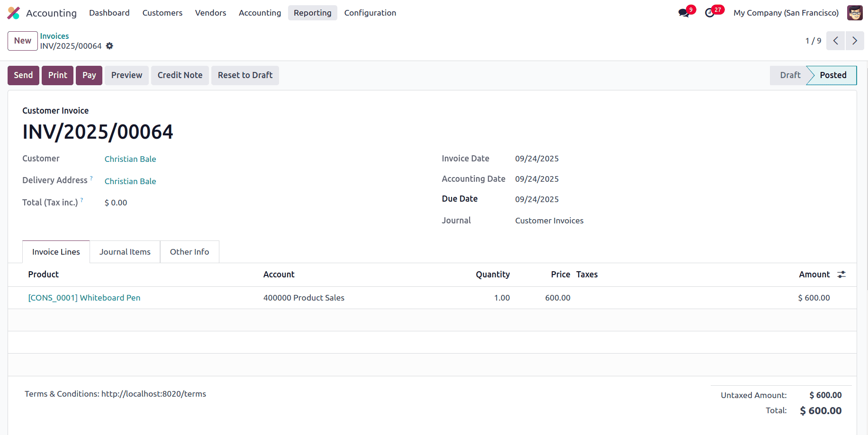Select the Draft status stage
The image size is (868, 435).
pyautogui.click(x=789, y=75)
